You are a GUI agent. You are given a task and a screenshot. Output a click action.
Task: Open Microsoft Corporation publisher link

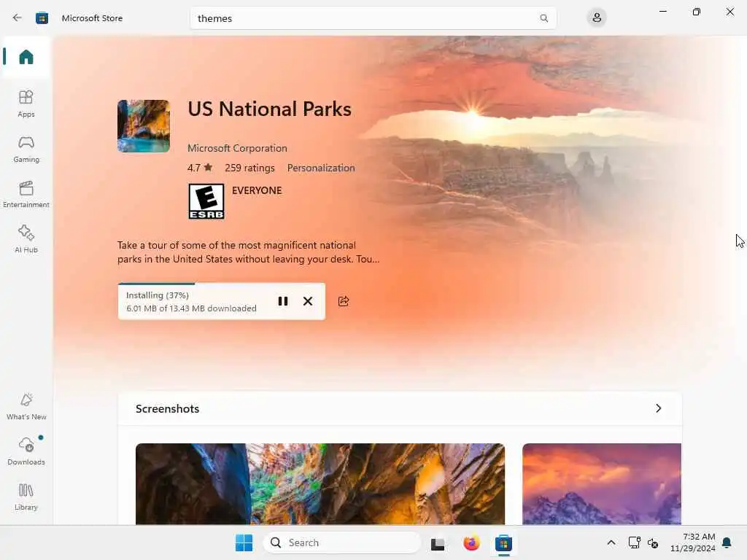click(x=237, y=148)
